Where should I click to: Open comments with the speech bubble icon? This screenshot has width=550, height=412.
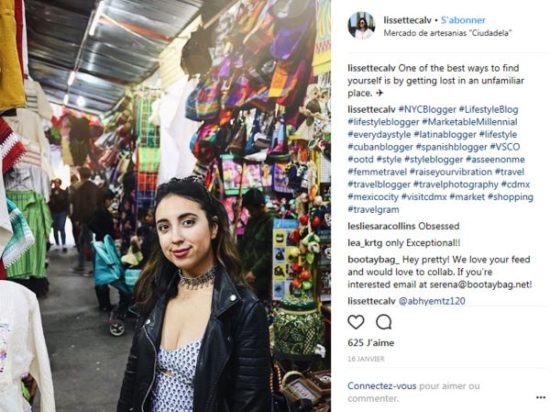point(384,322)
